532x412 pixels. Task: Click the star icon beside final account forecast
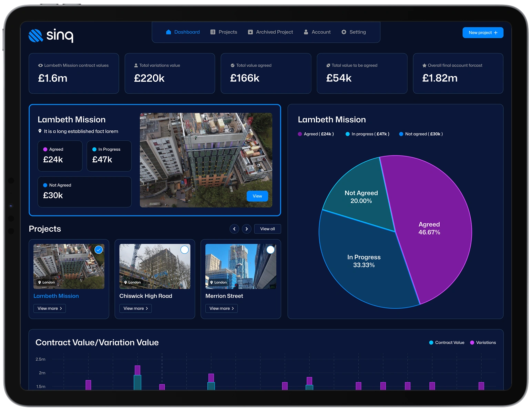(424, 66)
